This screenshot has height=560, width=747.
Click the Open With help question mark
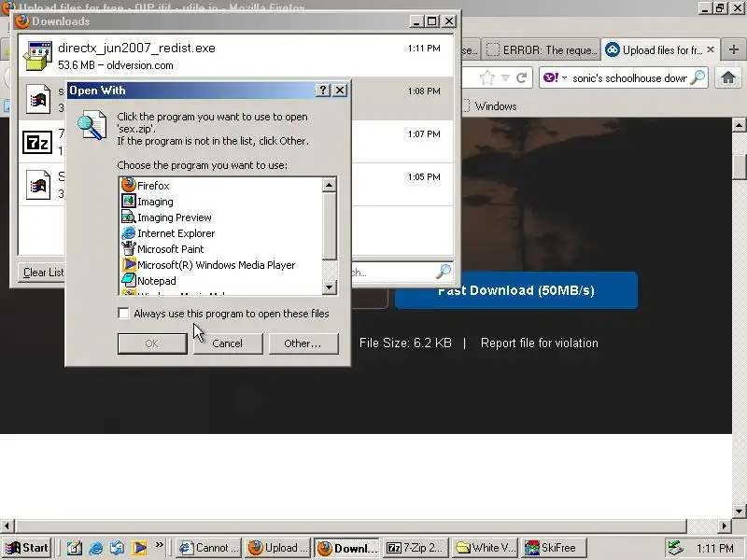pyautogui.click(x=323, y=90)
